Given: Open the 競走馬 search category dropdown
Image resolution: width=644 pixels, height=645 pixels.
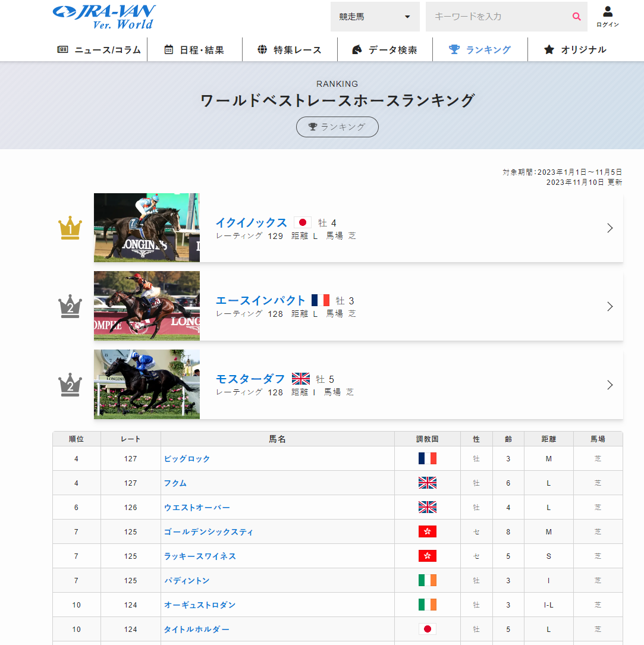Looking at the screenshot, I should [x=375, y=17].
